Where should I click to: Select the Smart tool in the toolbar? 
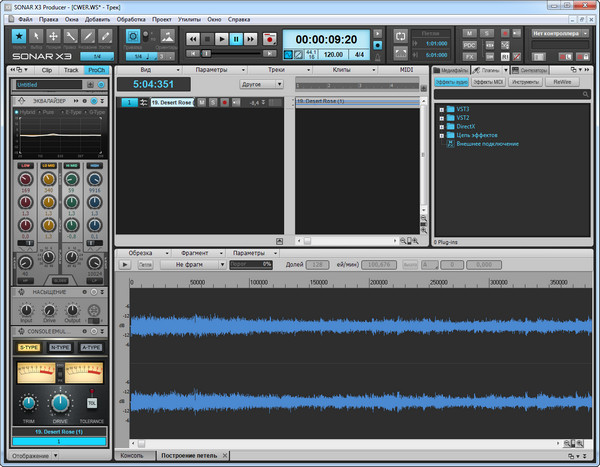[19, 36]
